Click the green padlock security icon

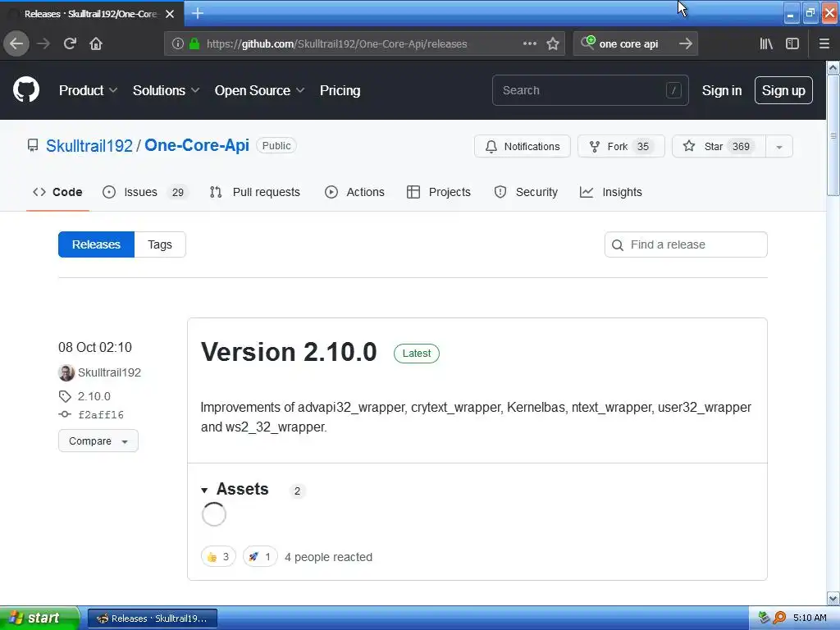point(194,44)
